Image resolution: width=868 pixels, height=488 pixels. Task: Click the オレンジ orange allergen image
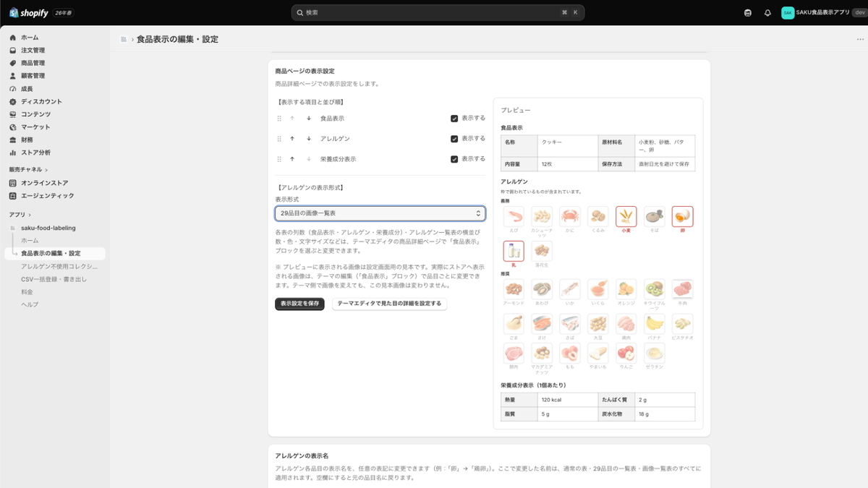[x=626, y=289]
